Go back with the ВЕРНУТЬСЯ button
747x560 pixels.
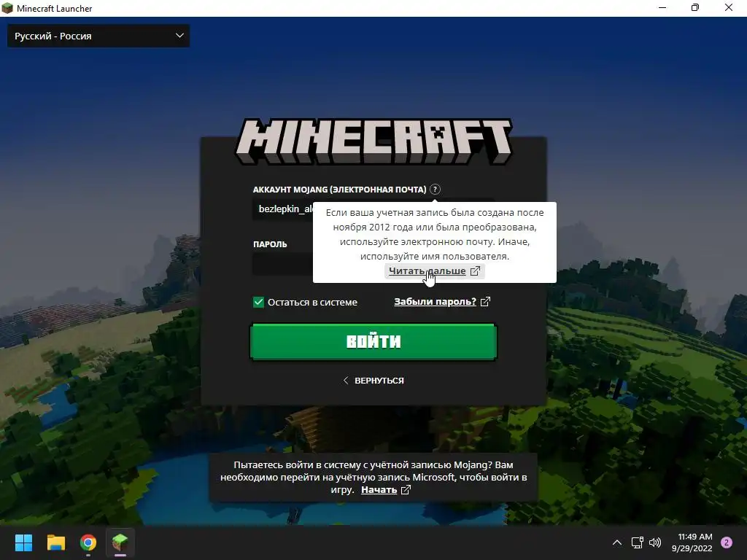(373, 381)
